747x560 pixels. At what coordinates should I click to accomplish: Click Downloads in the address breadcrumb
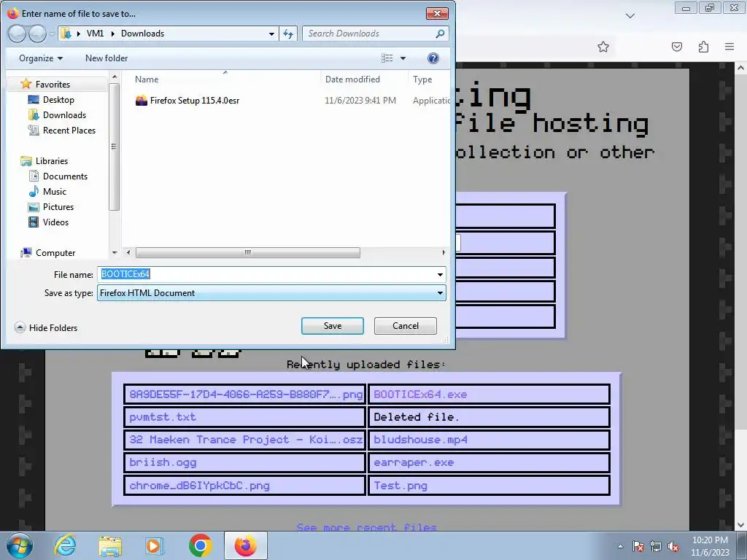pyautogui.click(x=142, y=34)
